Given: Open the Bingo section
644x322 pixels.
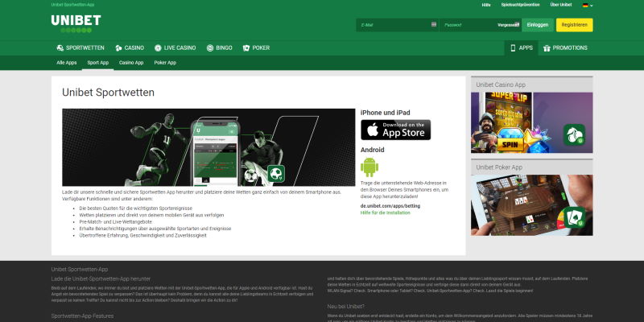Looking at the screenshot, I should 219,47.
